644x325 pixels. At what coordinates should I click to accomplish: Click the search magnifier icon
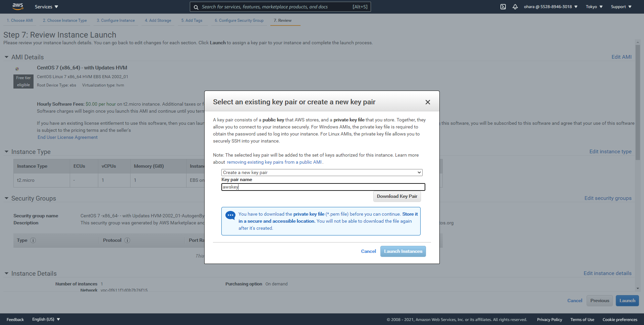point(196,7)
